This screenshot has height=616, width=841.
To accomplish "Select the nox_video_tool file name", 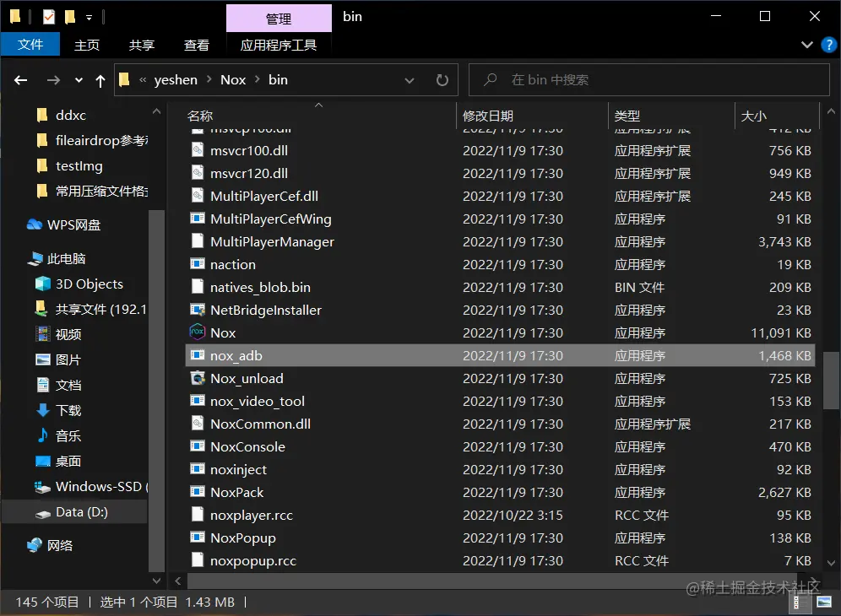I will point(257,401).
